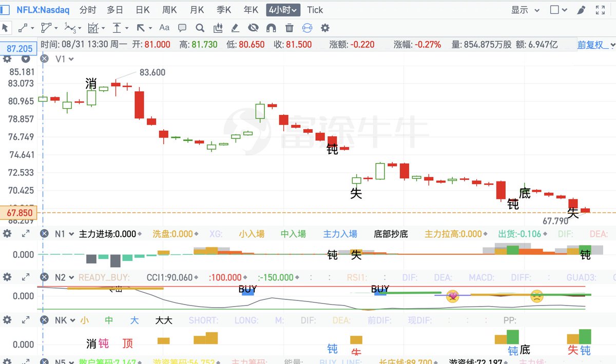Click collapse triangle above main chart

click(x=26, y=59)
